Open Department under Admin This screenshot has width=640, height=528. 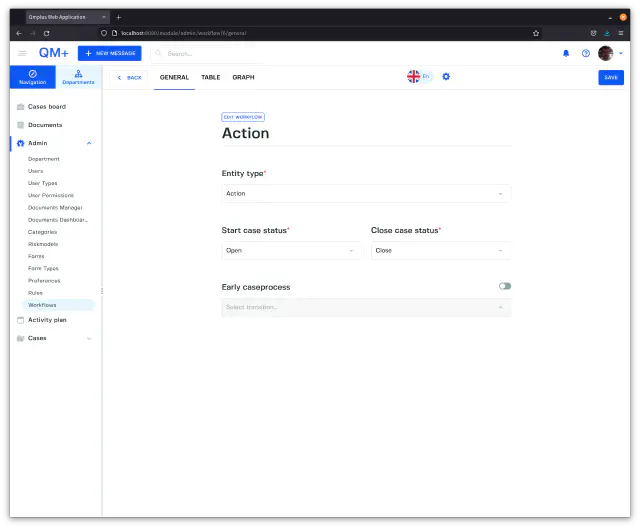(x=44, y=159)
